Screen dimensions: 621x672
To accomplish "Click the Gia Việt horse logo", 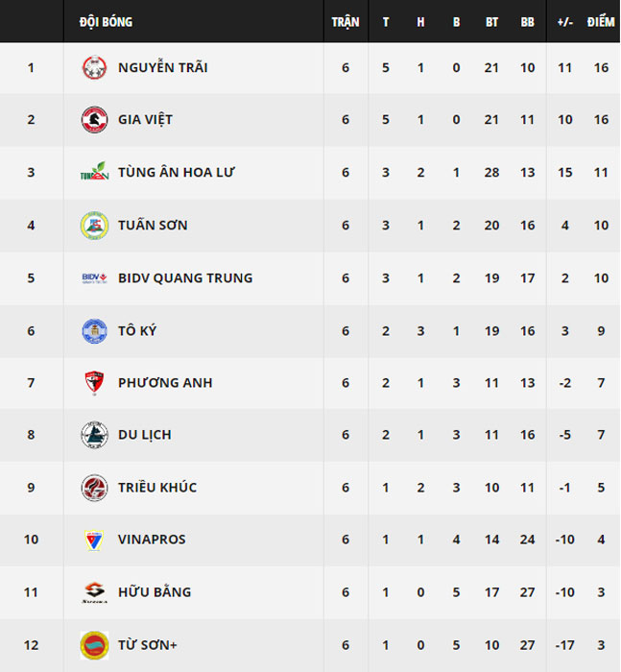I will (x=94, y=120).
